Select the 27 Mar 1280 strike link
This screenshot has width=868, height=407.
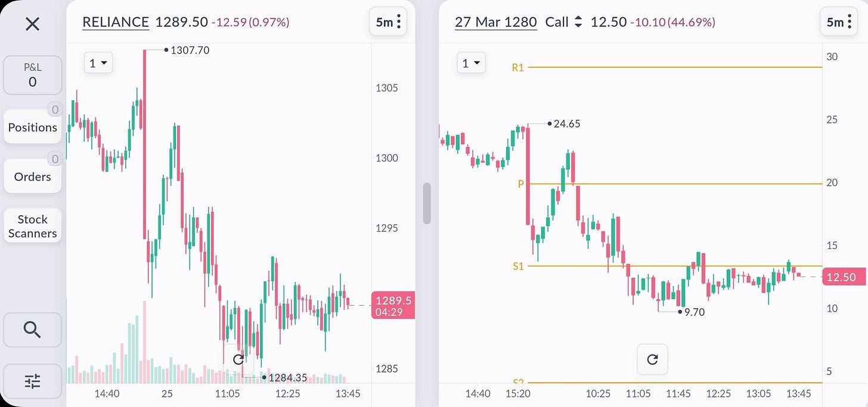point(495,23)
